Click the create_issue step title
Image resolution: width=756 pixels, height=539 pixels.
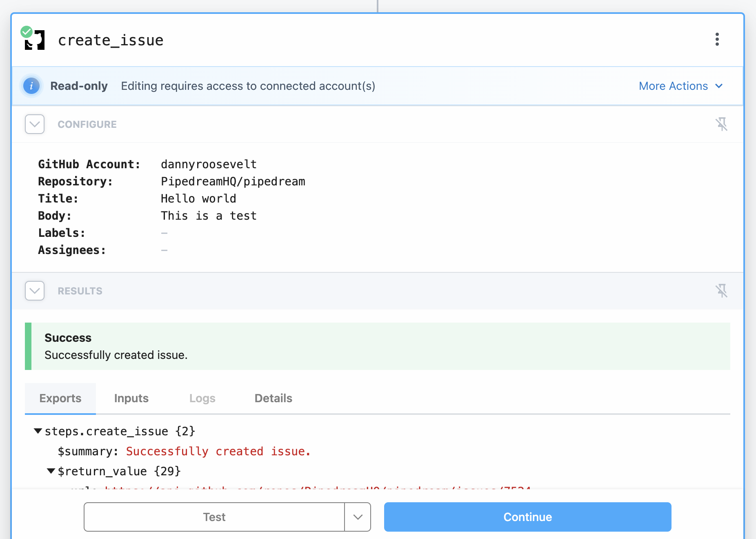point(111,40)
